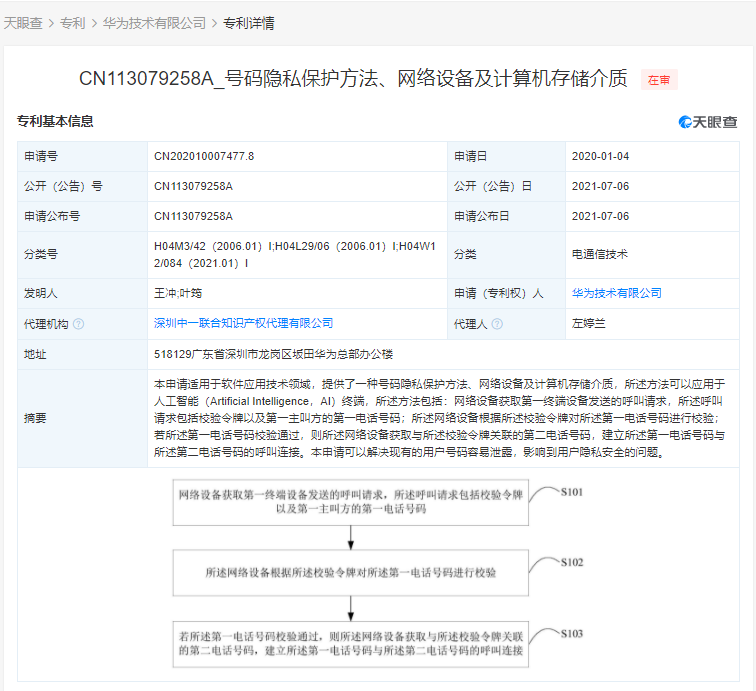
Task: Click application number CN202010007477.8
Action: (x=204, y=157)
